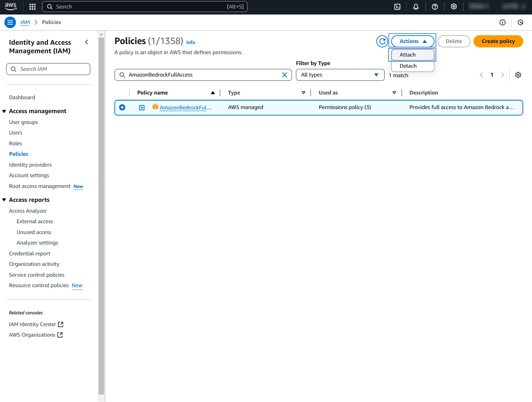The height and width of the screenshot is (402, 532).
Task: Choose Detach from Actions menu
Action: [x=413, y=66]
